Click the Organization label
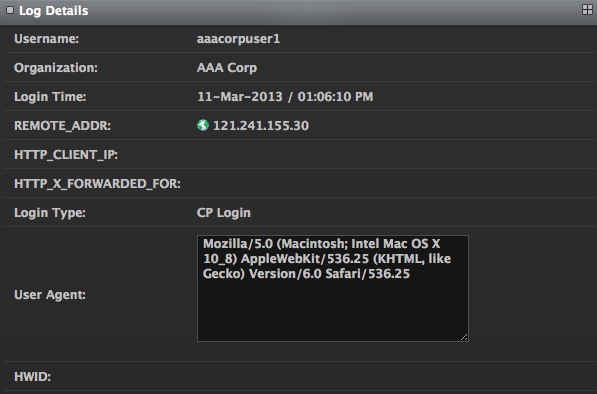 coord(56,68)
